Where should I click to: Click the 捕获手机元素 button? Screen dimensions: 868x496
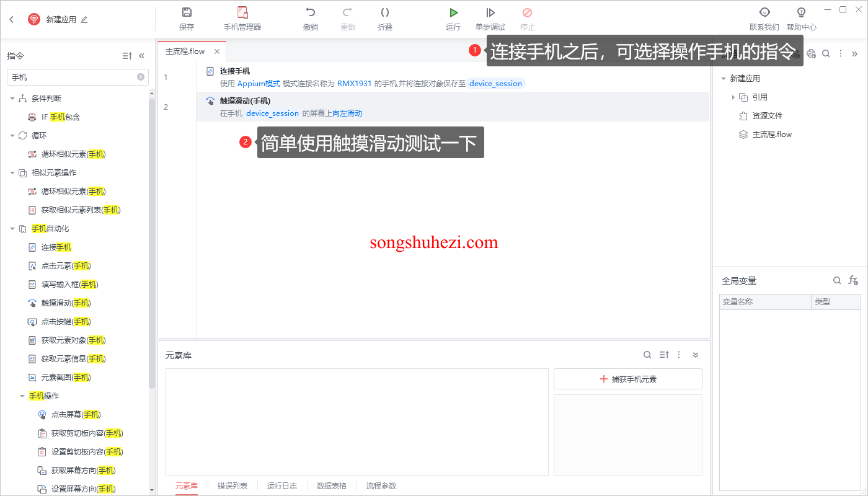(x=628, y=379)
